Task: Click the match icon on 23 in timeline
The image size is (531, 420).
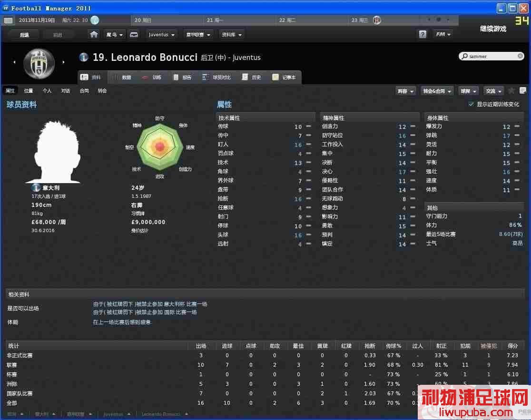Action: click(x=377, y=20)
